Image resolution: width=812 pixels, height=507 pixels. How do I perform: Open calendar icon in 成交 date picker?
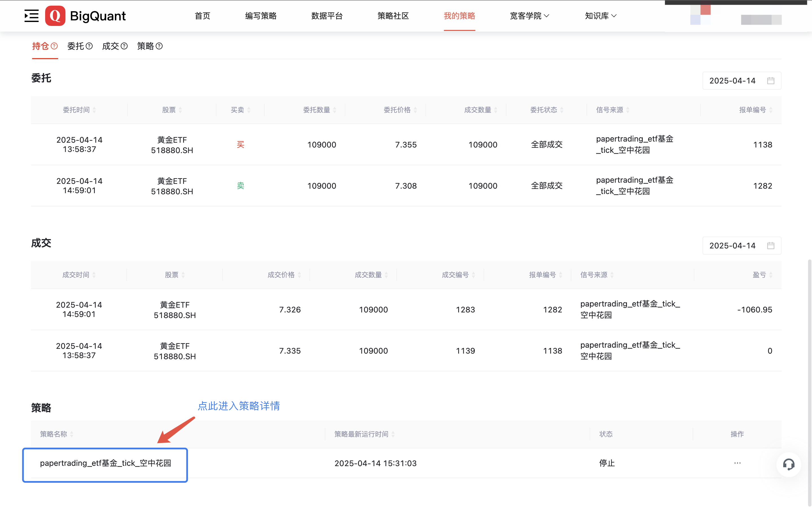click(x=771, y=246)
